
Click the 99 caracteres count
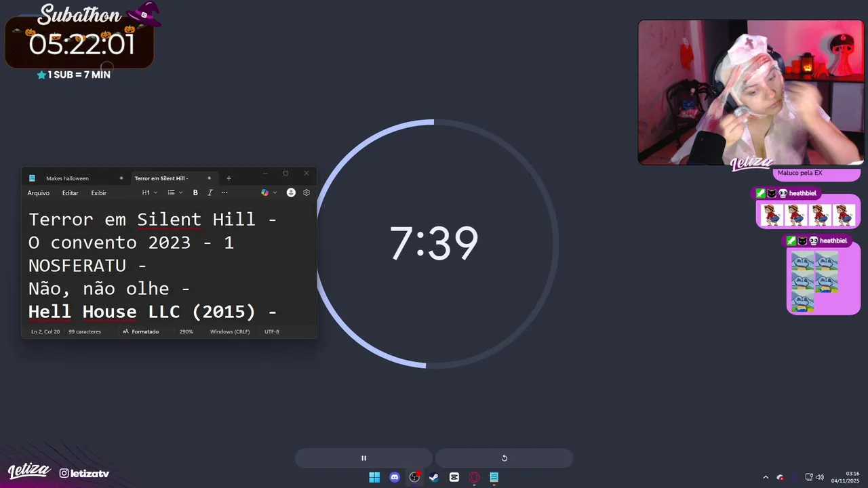[x=85, y=331]
